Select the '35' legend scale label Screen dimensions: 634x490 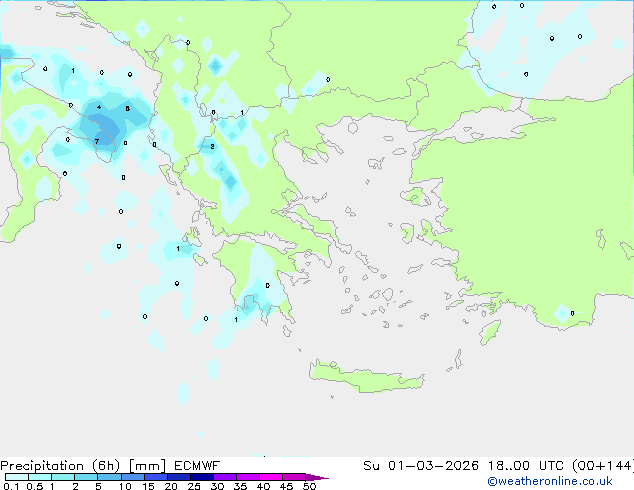pyautogui.click(x=240, y=486)
